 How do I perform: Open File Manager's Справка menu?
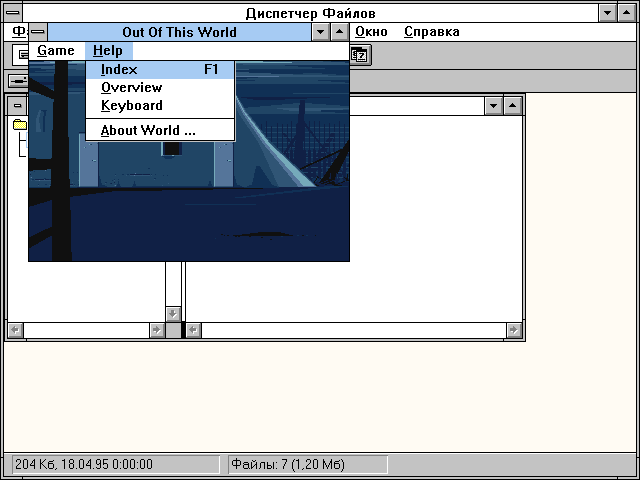click(432, 32)
